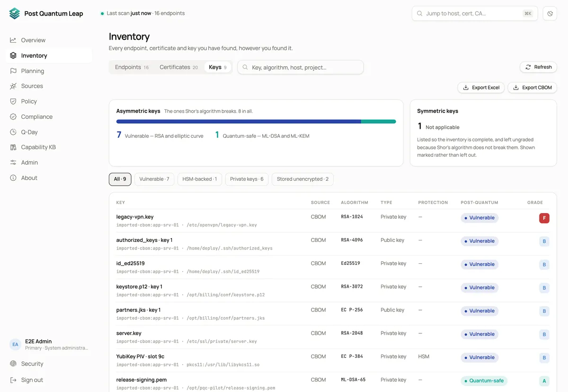The height and width of the screenshot is (392, 568).
Task: Go to Q-Day clock icon
Action: point(13,132)
